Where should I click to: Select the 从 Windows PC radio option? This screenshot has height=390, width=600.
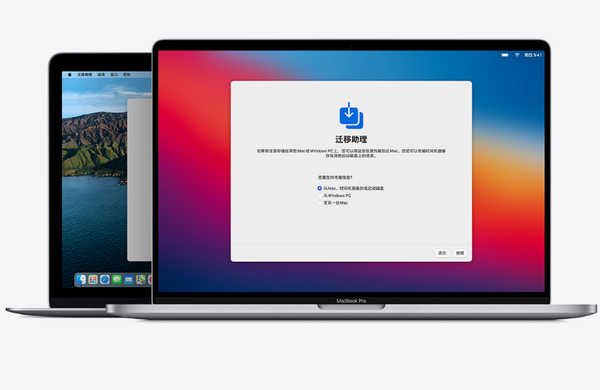click(x=320, y=196)
